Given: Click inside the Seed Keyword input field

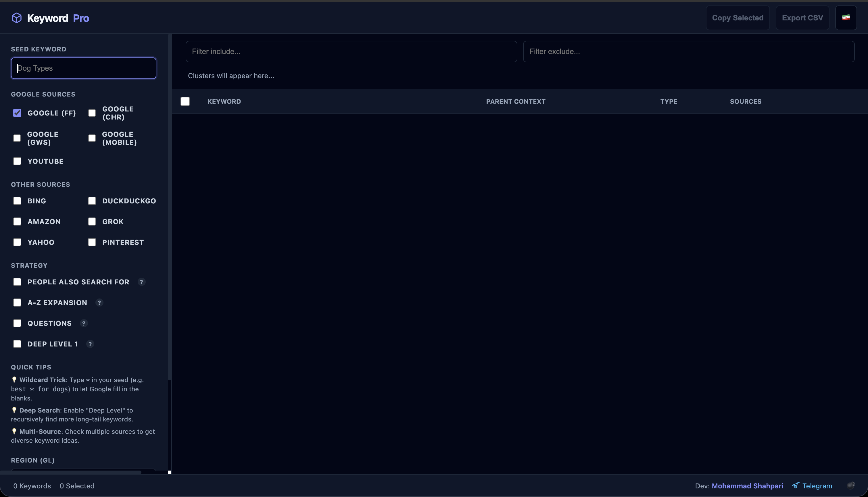Looking at the screenshot, I should coord(83,68).
